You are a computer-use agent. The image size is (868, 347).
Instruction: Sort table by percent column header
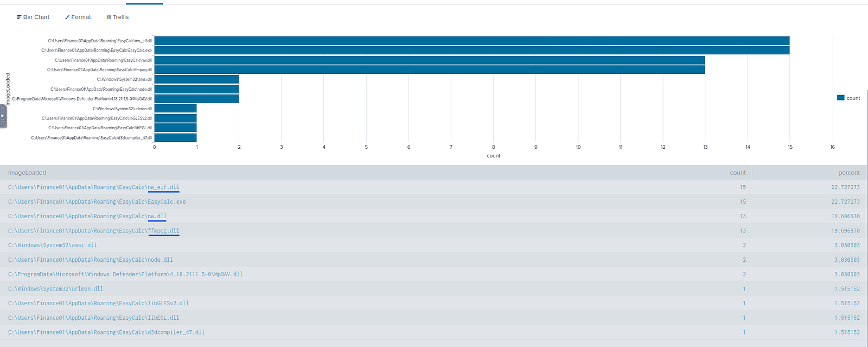(x=849, y=173)
